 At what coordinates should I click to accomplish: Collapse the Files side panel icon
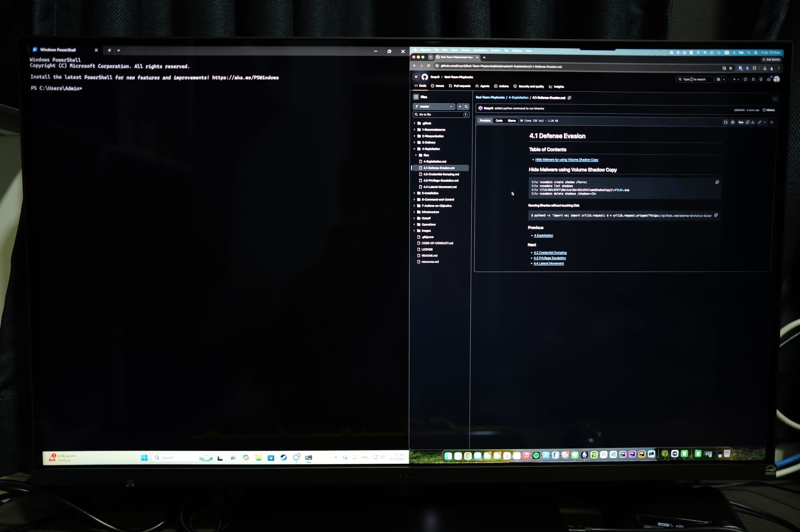[x=416, y=97]
